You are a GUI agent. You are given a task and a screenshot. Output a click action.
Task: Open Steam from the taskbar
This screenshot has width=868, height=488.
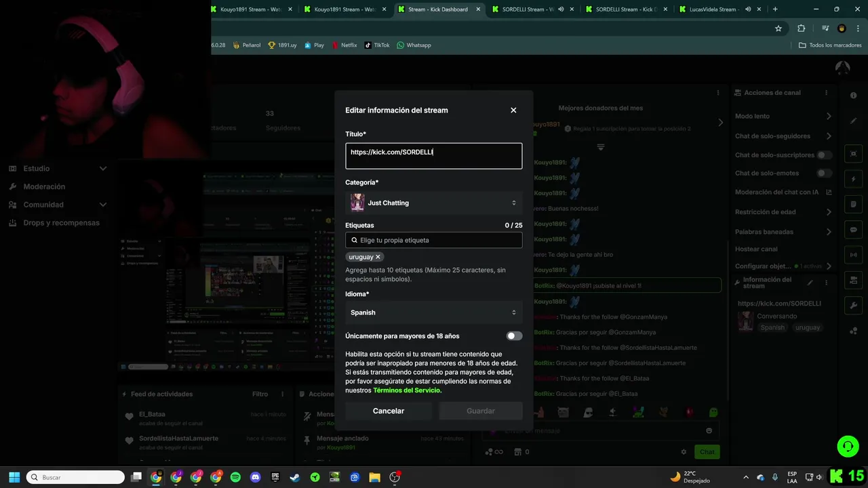[295, 477]
